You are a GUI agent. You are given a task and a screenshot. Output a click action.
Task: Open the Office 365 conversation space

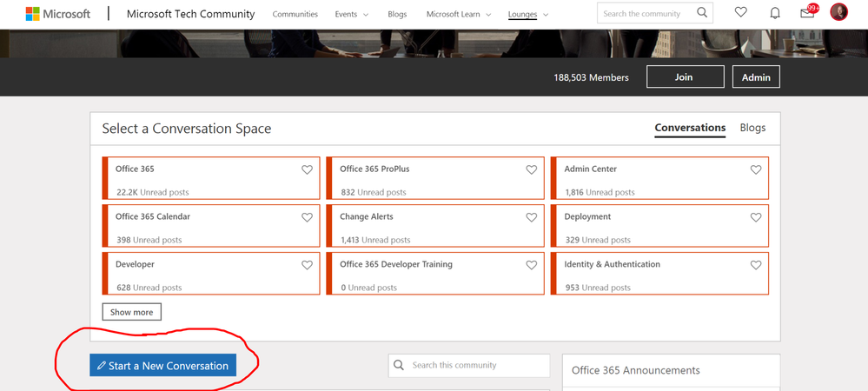click(x=211, y=178)
